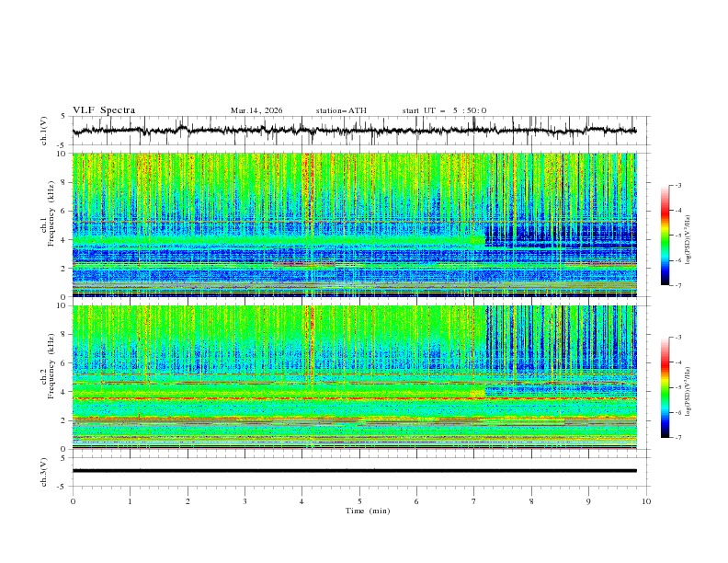Click the upper PSD color bar
This screenshot has width=728, height=563.
pos(665,236)
